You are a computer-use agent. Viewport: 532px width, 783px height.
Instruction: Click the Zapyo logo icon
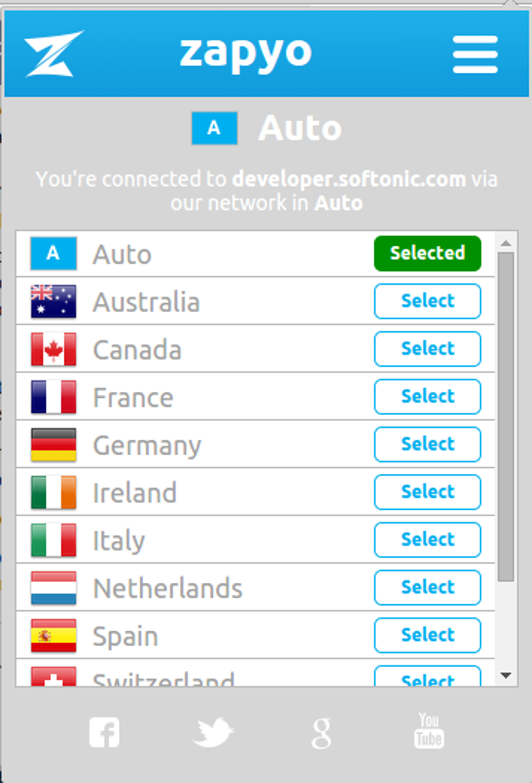53,54
